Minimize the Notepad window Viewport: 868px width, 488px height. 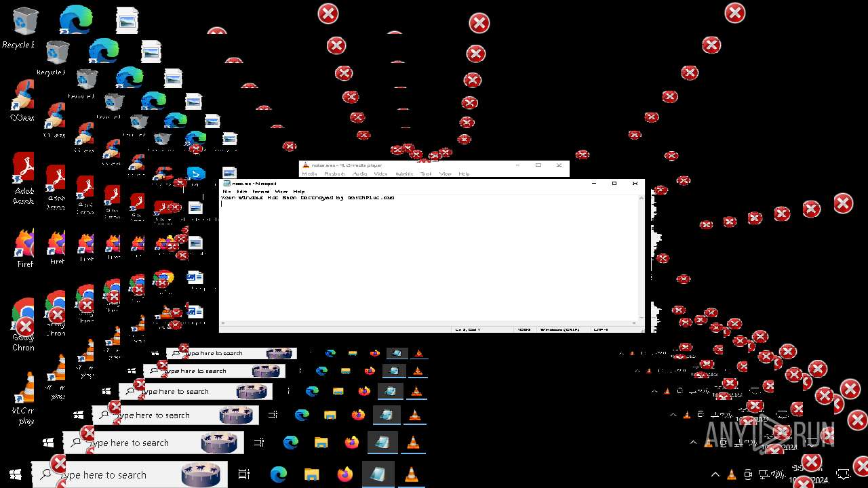pyautogui.click(x=594, y=183)
